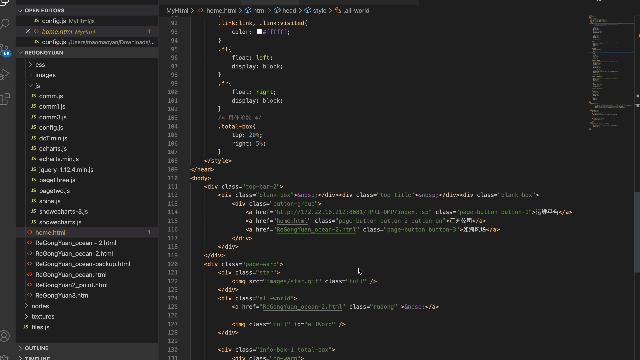The image size is (640, 360).
Task: Open showecharts.js file
Action: pyautogui.click(x=60, y=222)
